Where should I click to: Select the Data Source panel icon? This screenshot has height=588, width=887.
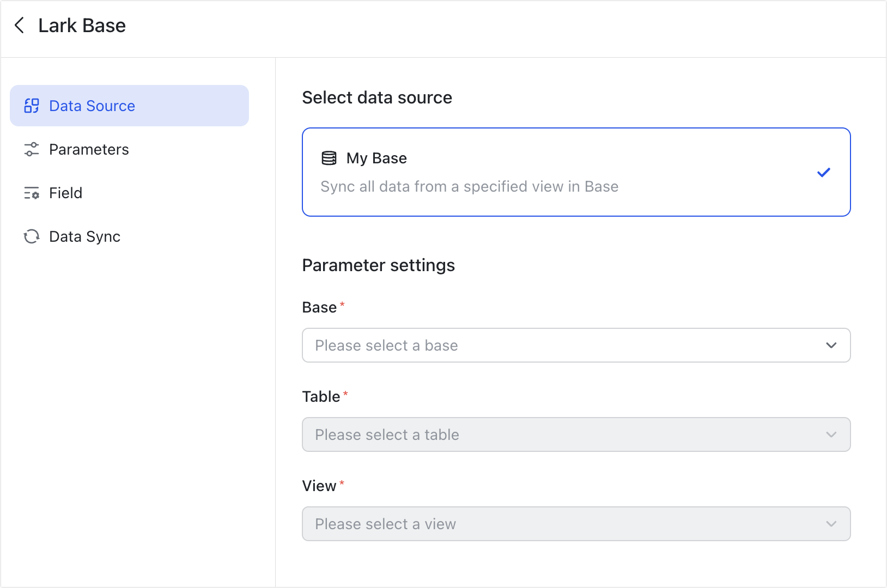[32, 106]
